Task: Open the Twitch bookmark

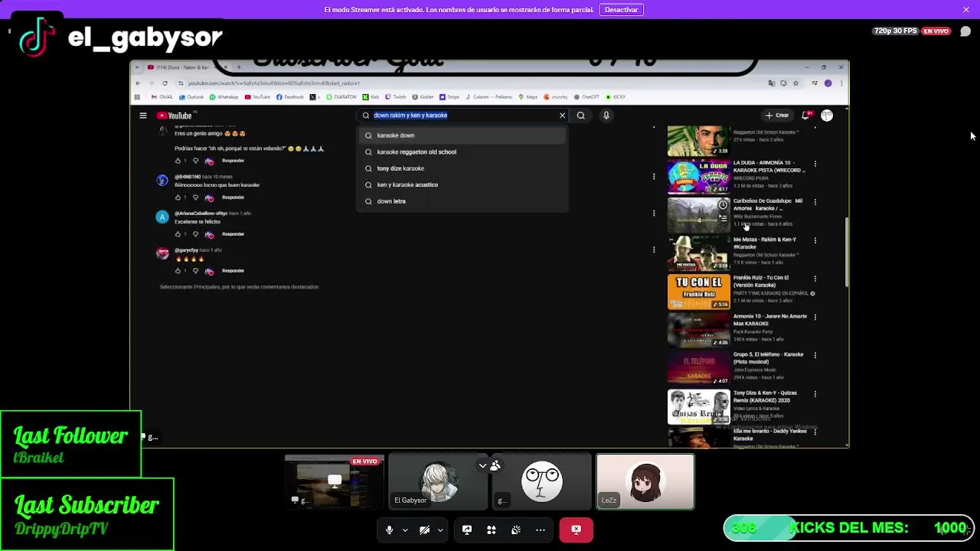Action: [396, 97]
